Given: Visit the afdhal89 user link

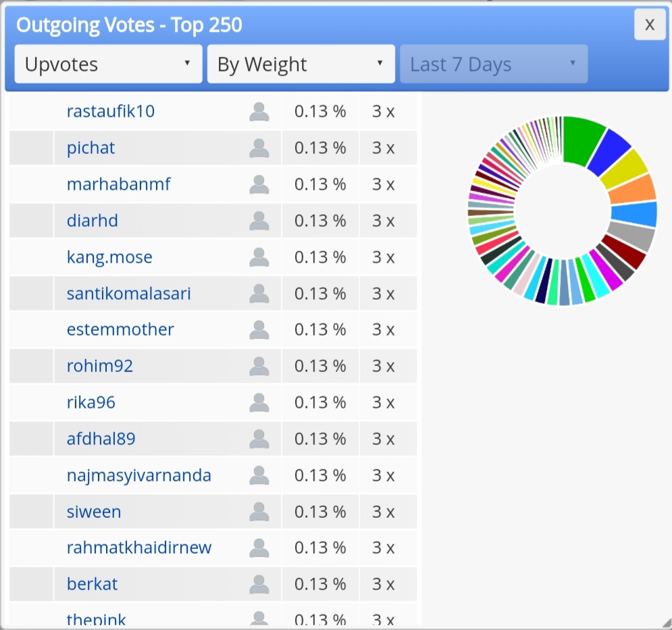Looking at the screenshot, I should [x=101, y=439].
